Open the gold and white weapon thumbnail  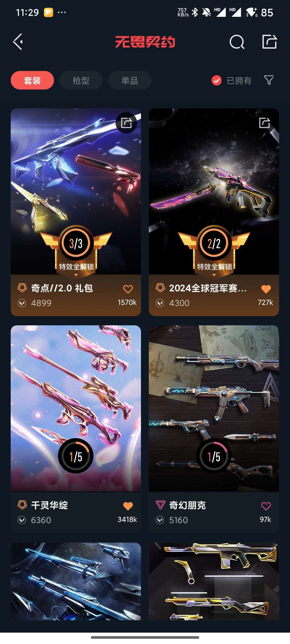point(214,581)
